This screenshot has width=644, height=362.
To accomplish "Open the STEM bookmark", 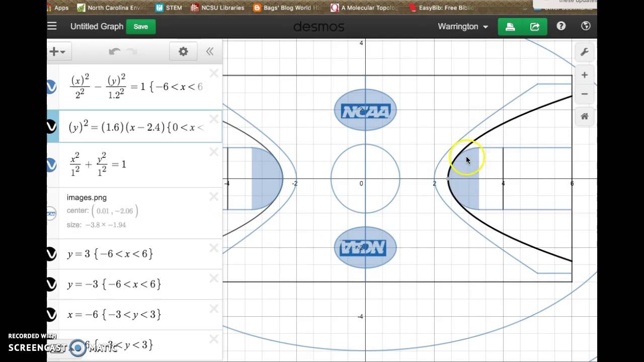I will pyautogui.click(x=169, y=8).
